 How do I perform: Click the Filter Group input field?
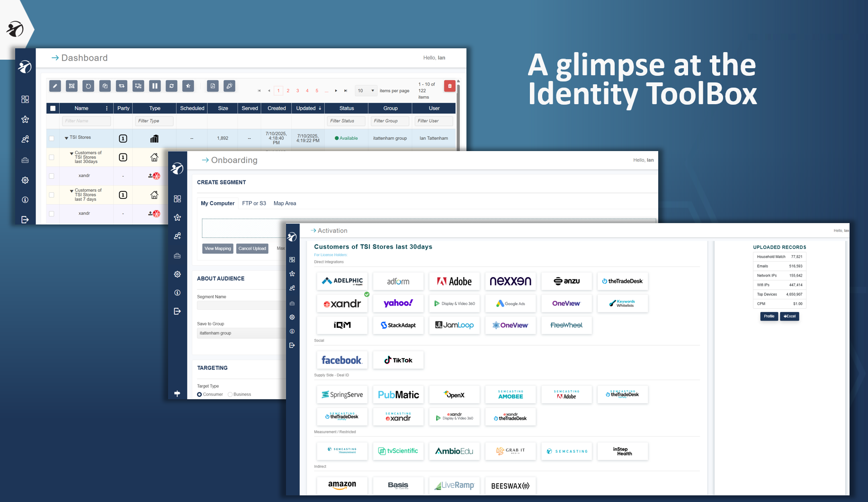tap(390, 121)
